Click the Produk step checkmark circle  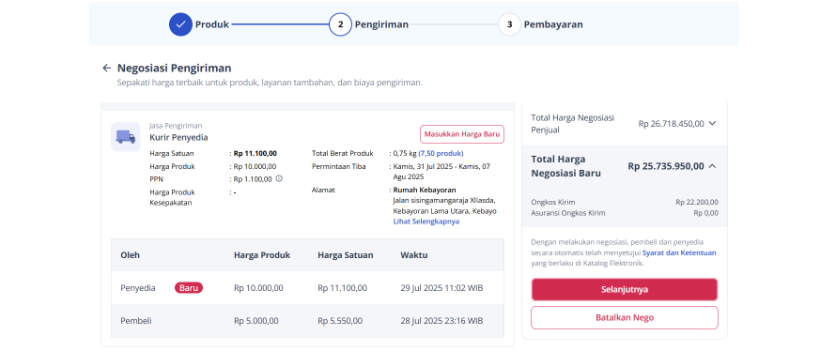pyautogui.click(x=181, y=25)
